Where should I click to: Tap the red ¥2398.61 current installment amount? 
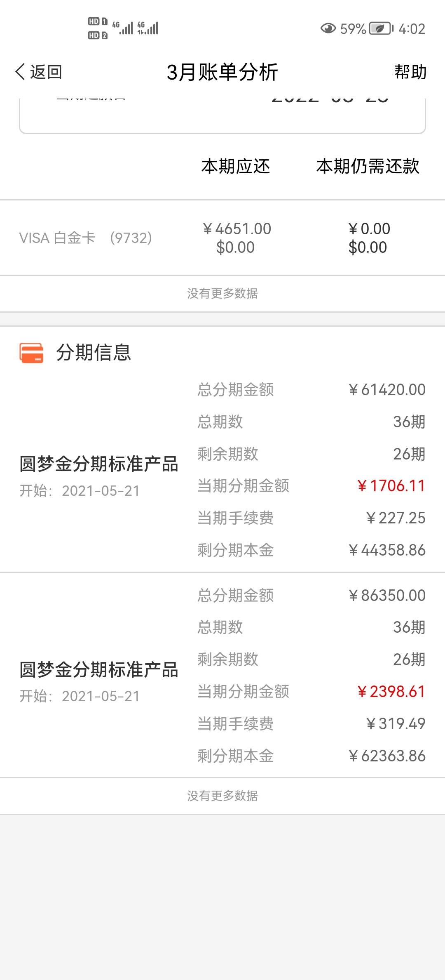[391, 692]
